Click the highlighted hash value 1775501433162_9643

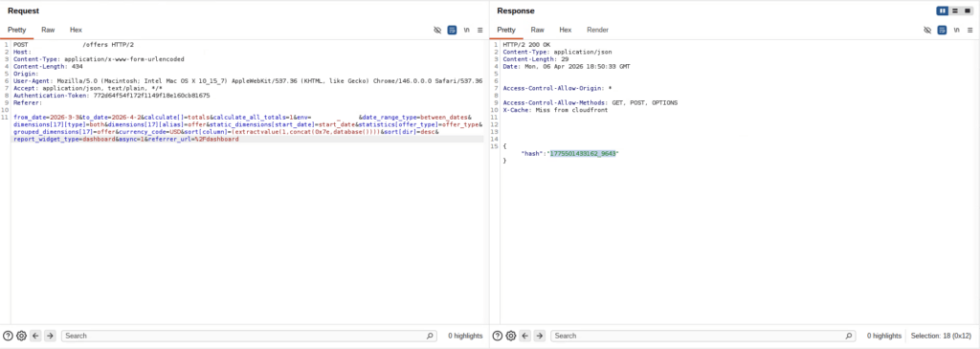tap(583, 154)
